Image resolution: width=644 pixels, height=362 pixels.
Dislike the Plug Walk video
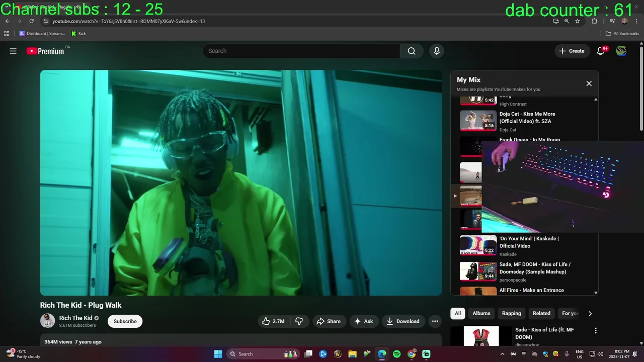click(x=299, y=321)
